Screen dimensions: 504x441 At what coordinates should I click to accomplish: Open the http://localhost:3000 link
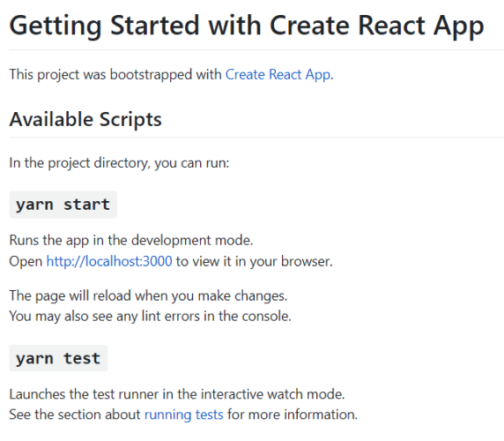tap(109, 261)
